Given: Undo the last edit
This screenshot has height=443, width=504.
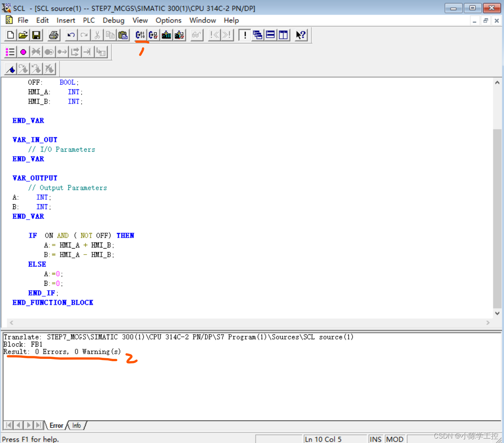Looking at the screenshot, I should (x=71, y=35).
